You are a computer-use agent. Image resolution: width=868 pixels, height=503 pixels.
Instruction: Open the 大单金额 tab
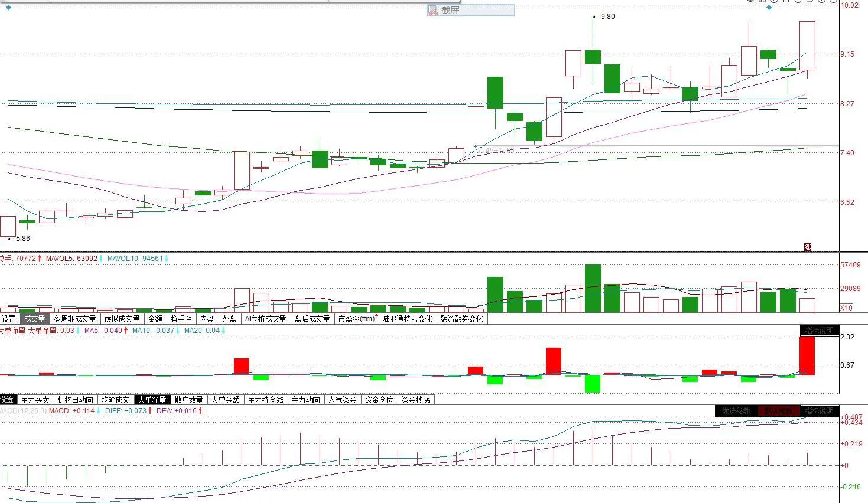tap(226, 400)
